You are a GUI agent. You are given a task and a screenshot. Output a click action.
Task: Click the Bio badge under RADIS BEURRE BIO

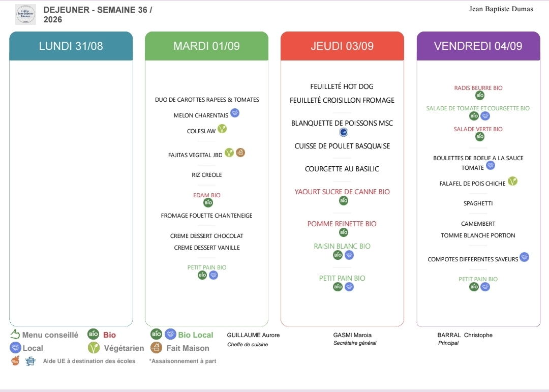(480, 95)
